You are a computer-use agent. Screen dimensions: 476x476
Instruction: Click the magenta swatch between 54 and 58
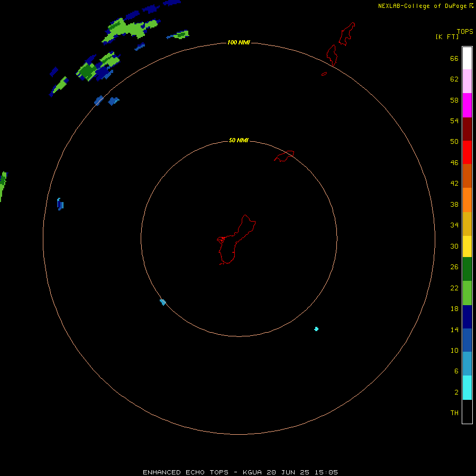[467, 105]
